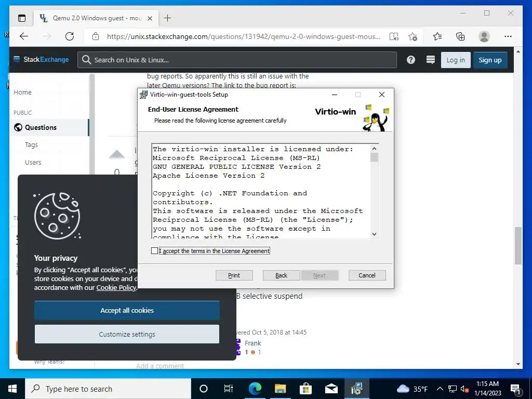The width and height of the screenshot is (532, 399).
Task: Click the installer icon on taskbar
Action: 356,389
